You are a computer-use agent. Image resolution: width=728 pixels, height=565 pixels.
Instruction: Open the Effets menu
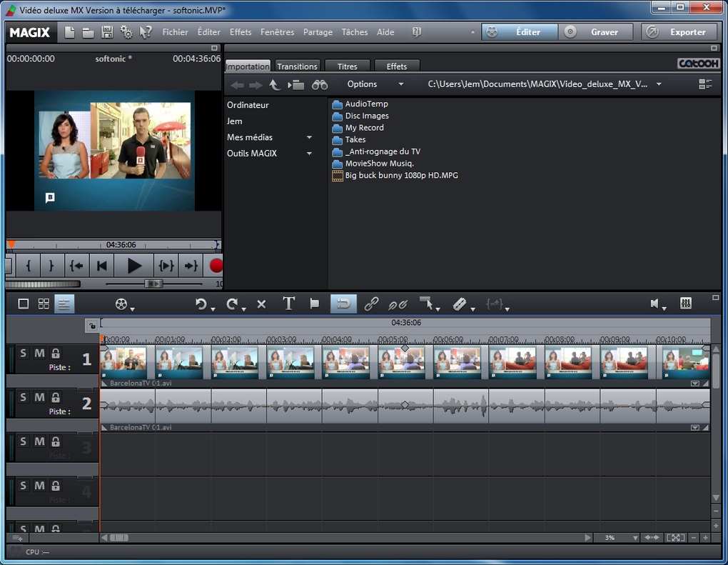tap(241, 32)
